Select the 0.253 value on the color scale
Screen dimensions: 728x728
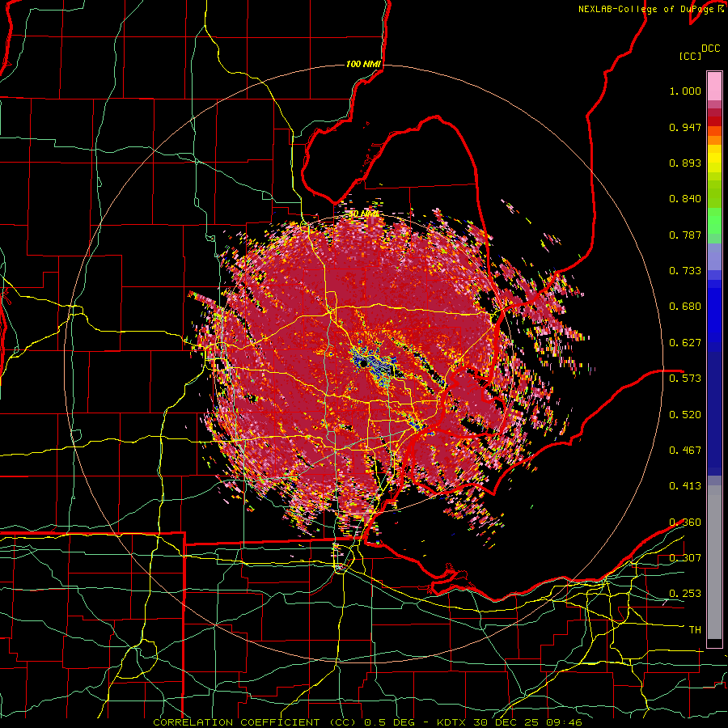[x=685, y=594]
